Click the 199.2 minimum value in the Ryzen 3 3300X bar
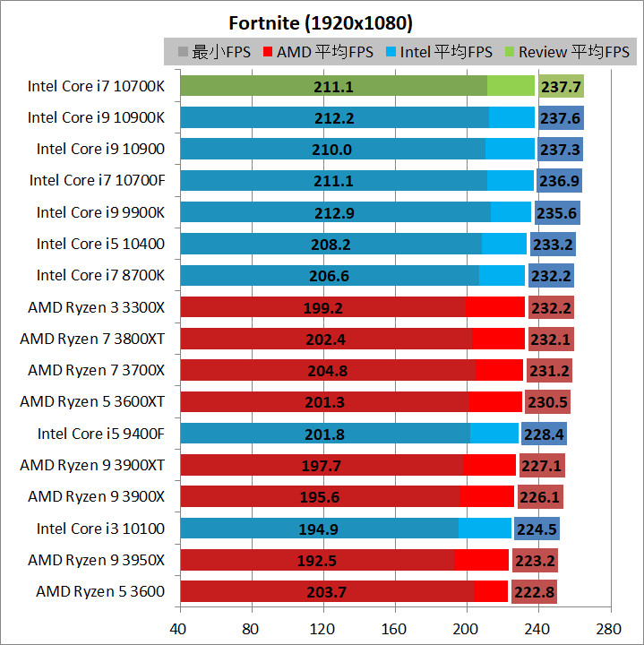Viewport: 644px width, 645px height. coord(322,308)
